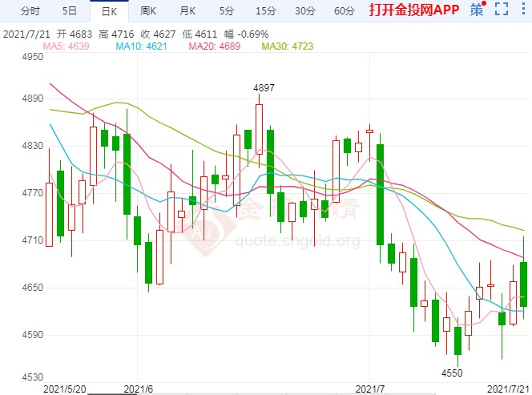Click the 高 4716 high price text

(x=116, y=34)
